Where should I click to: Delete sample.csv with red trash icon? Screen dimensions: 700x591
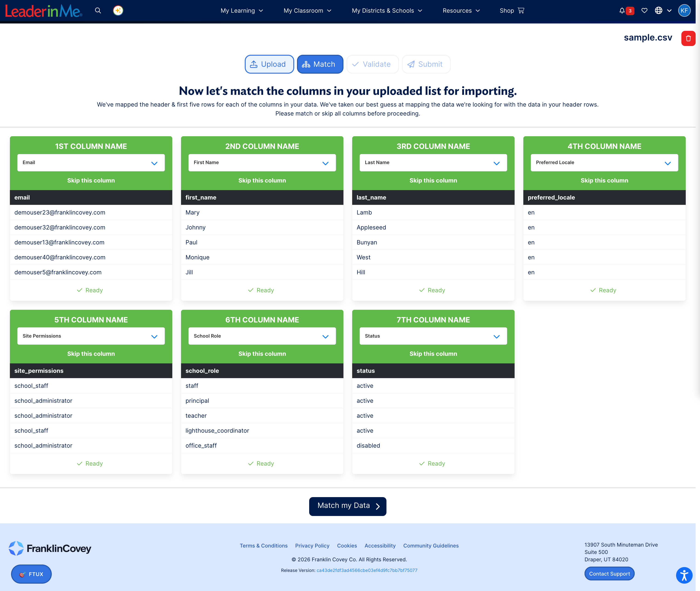(688, 38)
